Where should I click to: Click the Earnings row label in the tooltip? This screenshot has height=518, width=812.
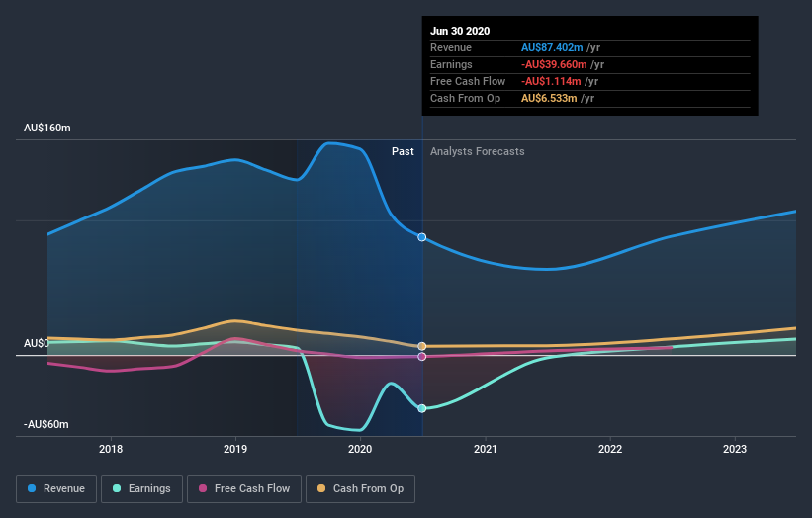coord(451,64)
